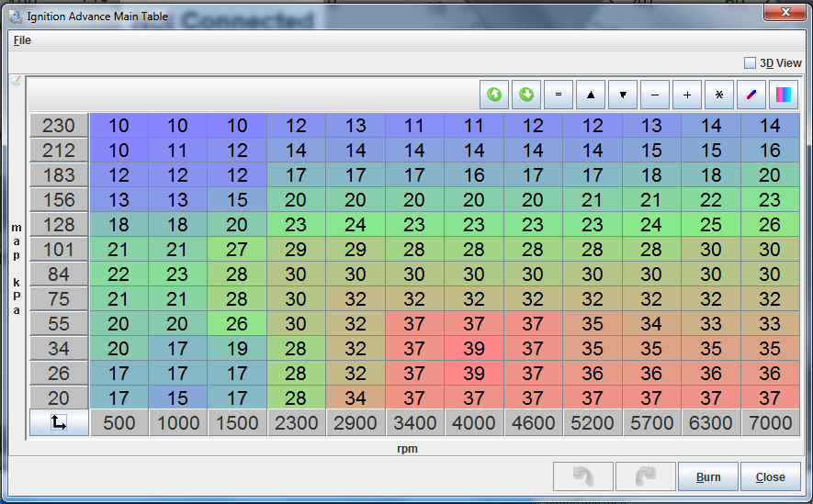Click the green down-arrow toolbar icon
The width and height of the screenshot is (813, 504).
click(526, 95)
